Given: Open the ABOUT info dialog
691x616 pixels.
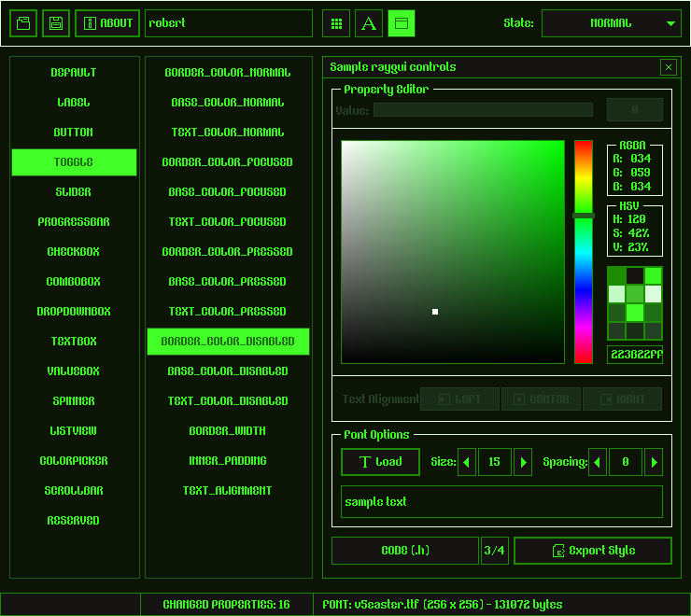Looking at the screenshot, I should click(x=107, y=23).
